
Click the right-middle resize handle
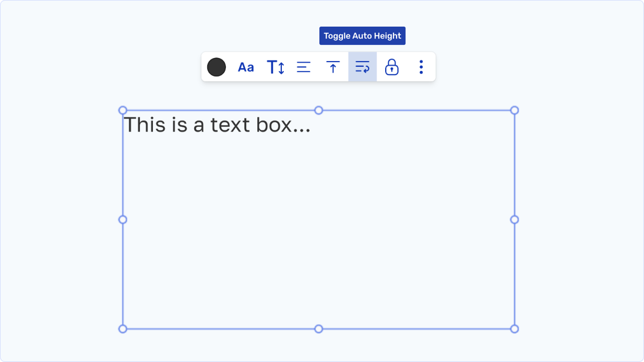pos(514,220)
